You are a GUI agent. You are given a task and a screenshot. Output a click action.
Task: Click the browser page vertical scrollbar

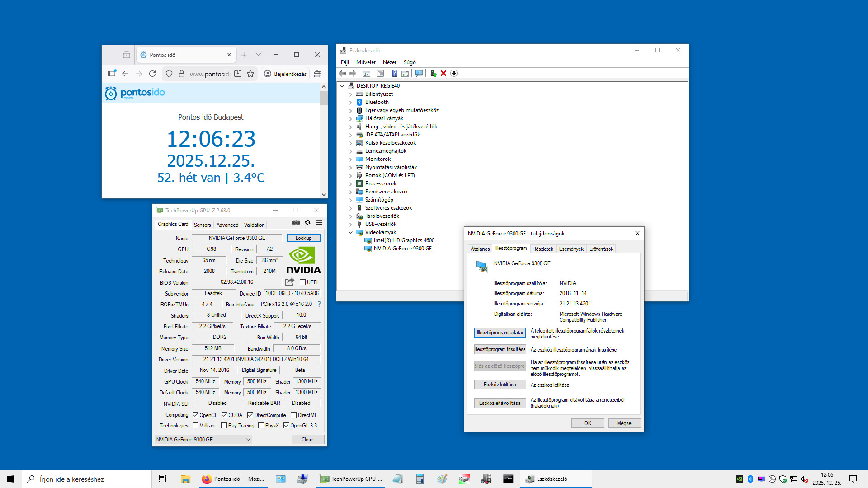pos(324,145)
